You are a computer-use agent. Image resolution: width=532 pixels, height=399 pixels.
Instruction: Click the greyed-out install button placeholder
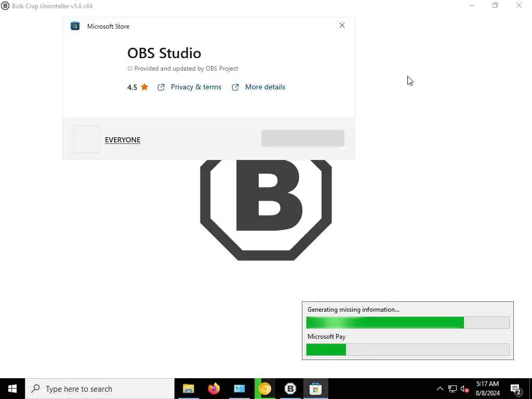tap(303, 138)
